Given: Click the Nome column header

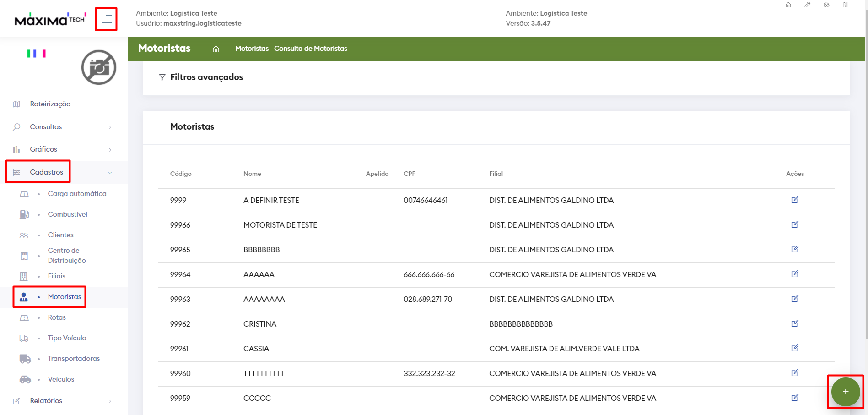Looking at the screenshot, I should (x=252, y=174).
